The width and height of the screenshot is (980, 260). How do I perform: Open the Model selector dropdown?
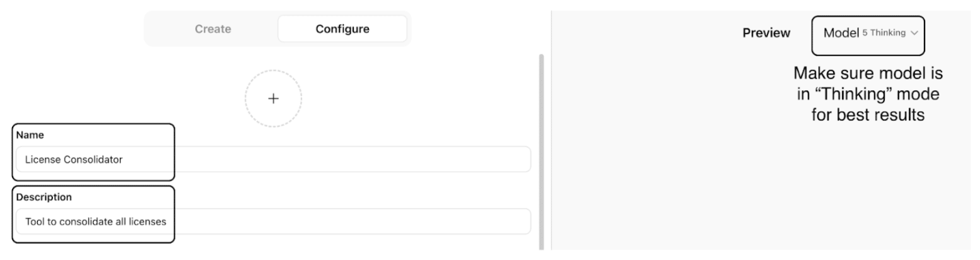(x=868, y=33)
